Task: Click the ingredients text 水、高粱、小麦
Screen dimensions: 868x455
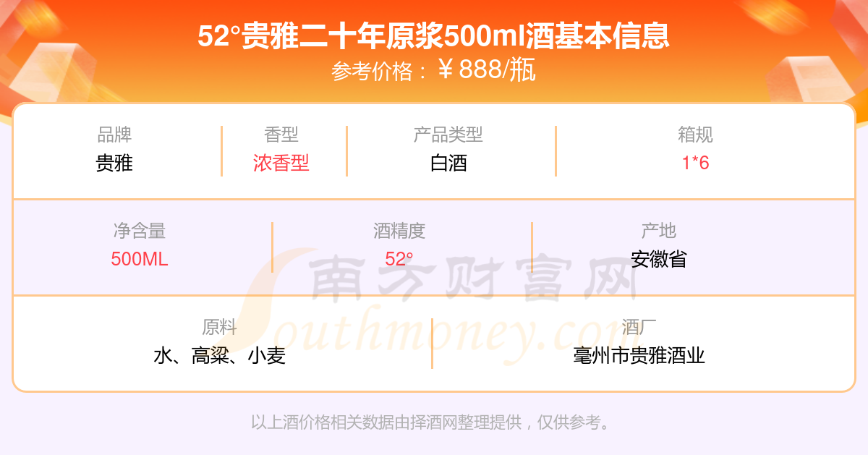Action: [220, 355]
